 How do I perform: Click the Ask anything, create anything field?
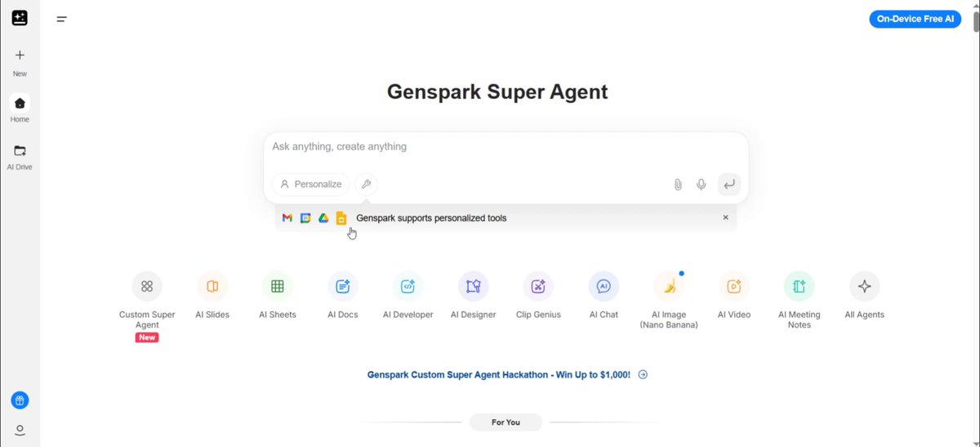506,147
